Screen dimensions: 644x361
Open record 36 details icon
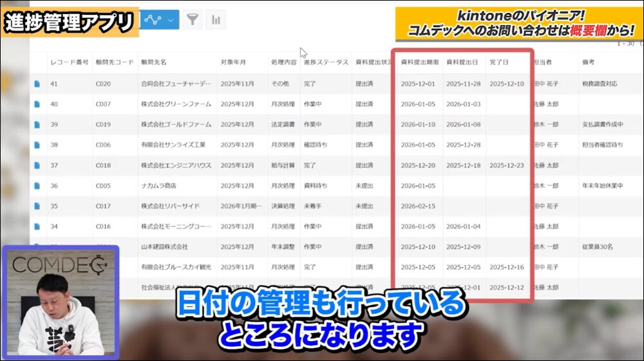click(37, 186)
